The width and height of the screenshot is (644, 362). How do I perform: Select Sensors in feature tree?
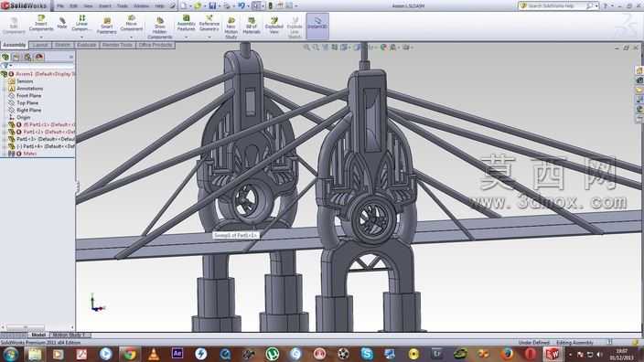[25, 81]
